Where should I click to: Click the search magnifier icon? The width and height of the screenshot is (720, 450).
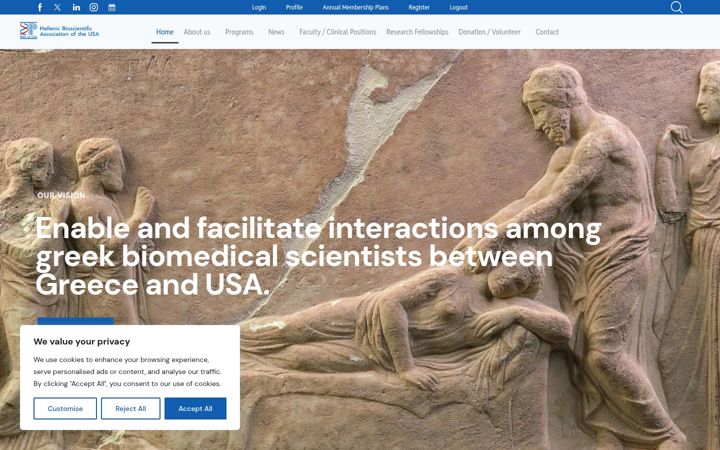point(676,7)
